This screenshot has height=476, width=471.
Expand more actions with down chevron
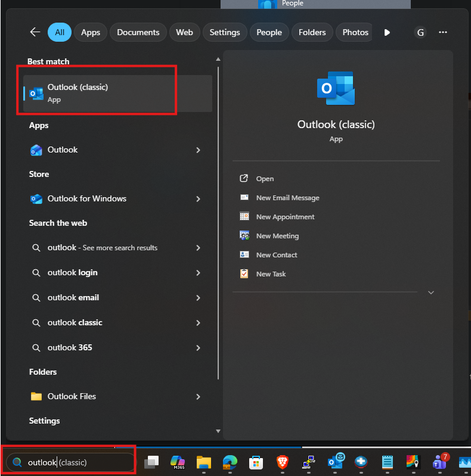pyautogui.click(x=431, y=293)
